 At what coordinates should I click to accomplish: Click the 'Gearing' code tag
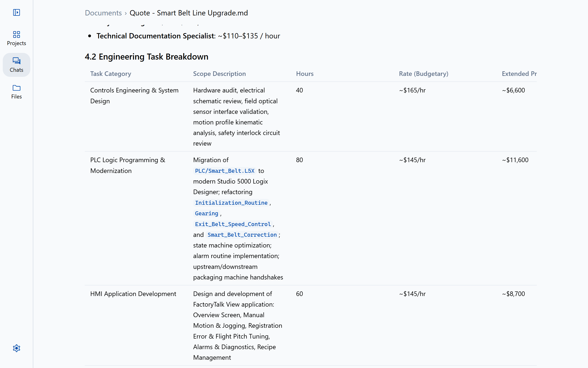(x=206, y=213)
